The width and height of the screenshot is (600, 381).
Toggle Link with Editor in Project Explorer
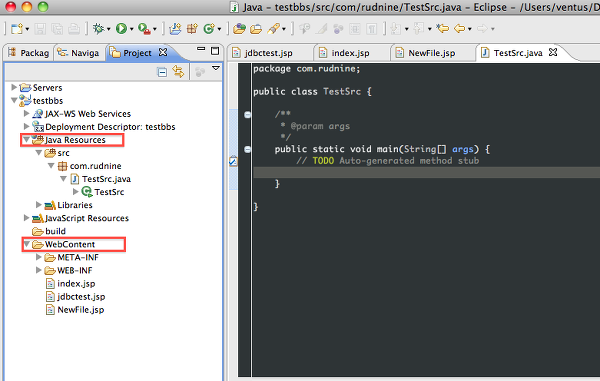click(178, 72)
